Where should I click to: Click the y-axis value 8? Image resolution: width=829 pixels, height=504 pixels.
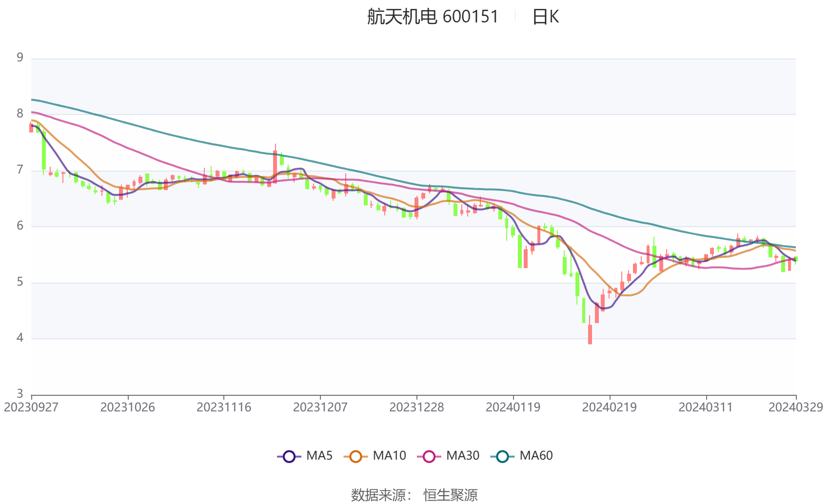pyautogui.click(x=20, y=114)
